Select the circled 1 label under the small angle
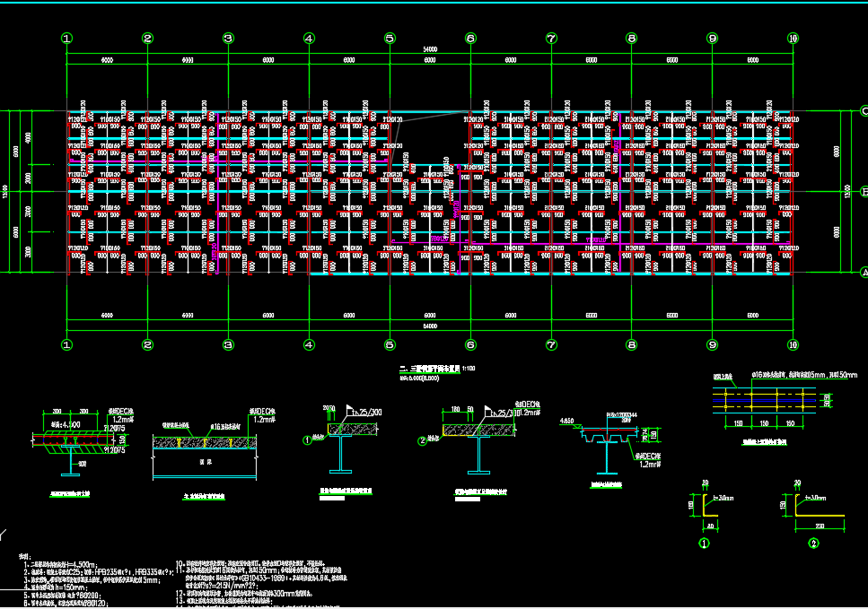Screen dimensions: 868x609 (704, 544)
